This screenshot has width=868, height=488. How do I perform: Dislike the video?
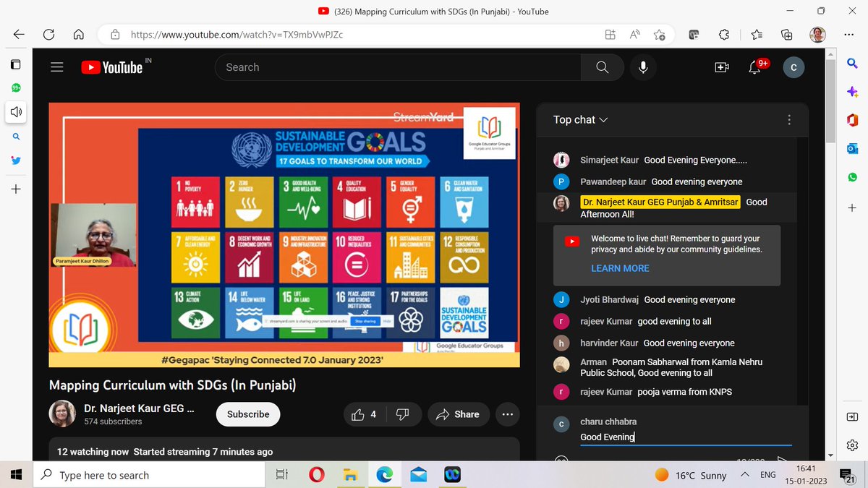tap(403, 414)
